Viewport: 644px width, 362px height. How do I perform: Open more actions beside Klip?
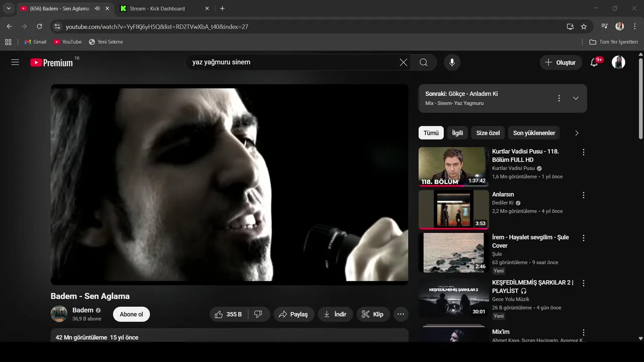click(400, 314)
